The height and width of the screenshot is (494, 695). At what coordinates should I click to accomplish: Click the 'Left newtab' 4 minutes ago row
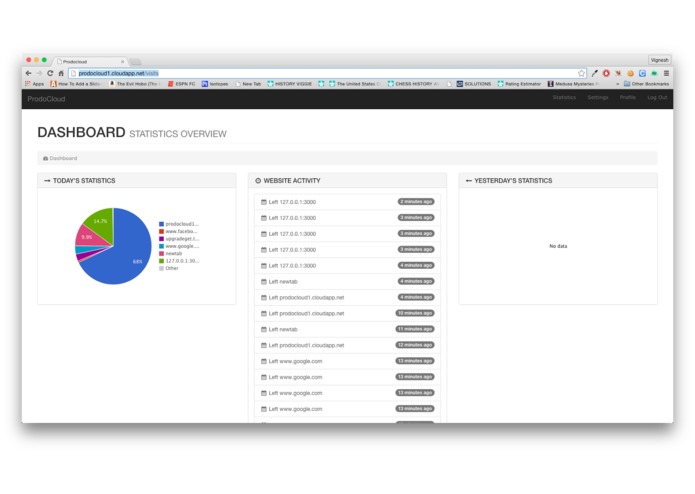[x=348, y=282]
